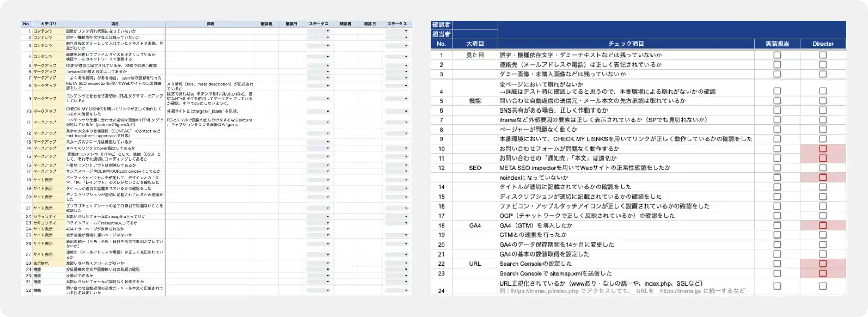The height and width of the screenshot is (317, 868).
Task: Click the empty cell beside 担当者 label
Action: pos(474,34)
